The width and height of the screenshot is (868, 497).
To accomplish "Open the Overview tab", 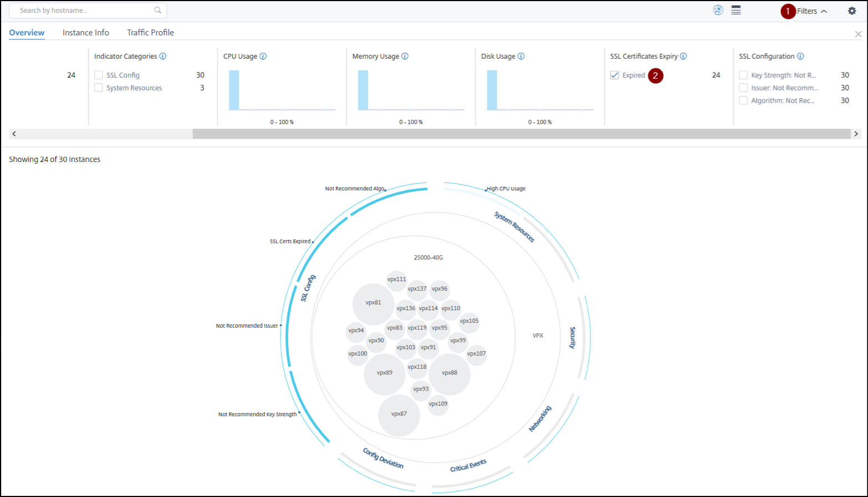I will pyautogui.click(x=27, y=33).
